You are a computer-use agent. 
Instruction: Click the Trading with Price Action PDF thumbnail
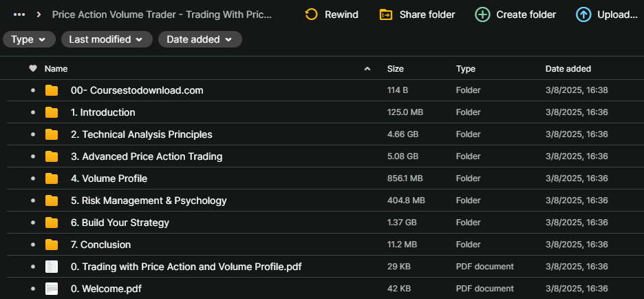click(52, 267)
